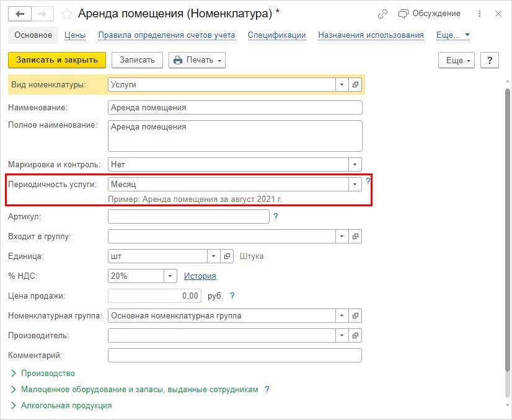Click the Цена продажи field
Viewport: 512px width, 420px height.
[x=155, y=296]
